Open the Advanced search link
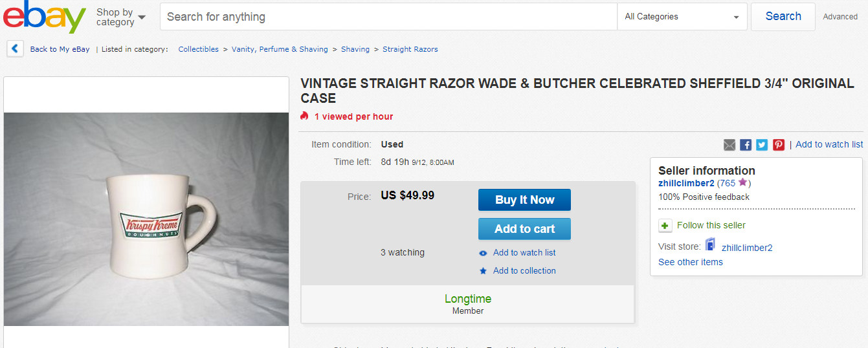868x348 pixels. pyautogui.click(x=840, y=17)
